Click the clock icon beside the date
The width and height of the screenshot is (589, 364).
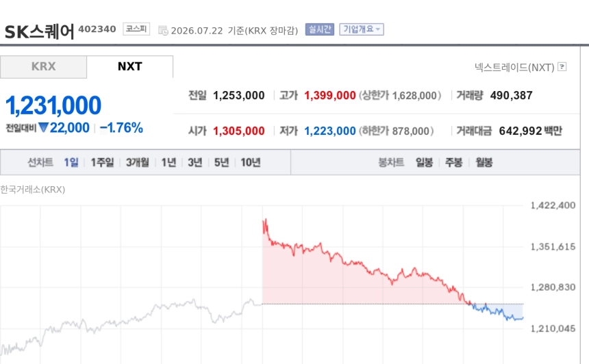pos(163,30)
